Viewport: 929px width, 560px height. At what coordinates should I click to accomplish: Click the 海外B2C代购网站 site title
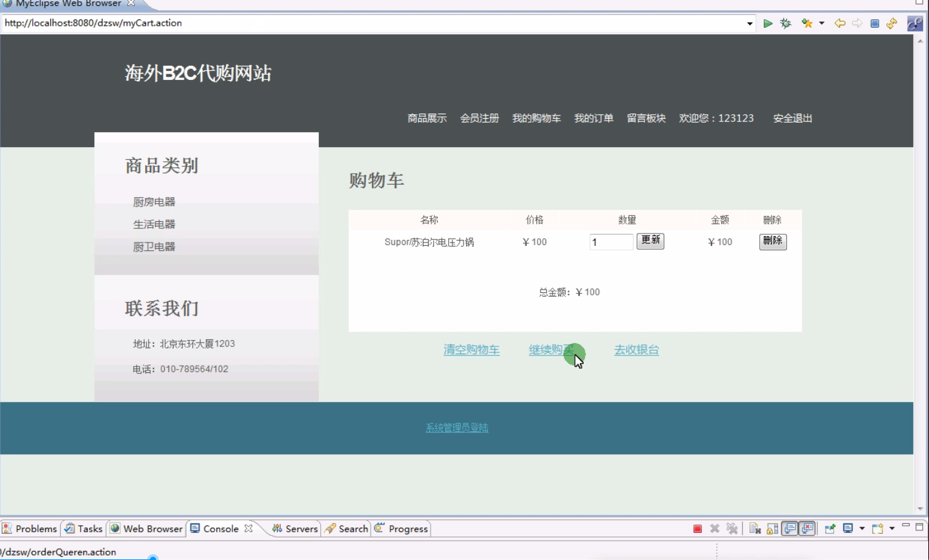tap(198, 73)
